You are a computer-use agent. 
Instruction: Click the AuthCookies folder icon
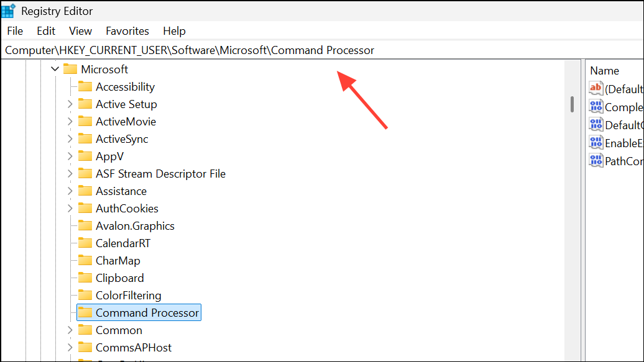point(85,208)
